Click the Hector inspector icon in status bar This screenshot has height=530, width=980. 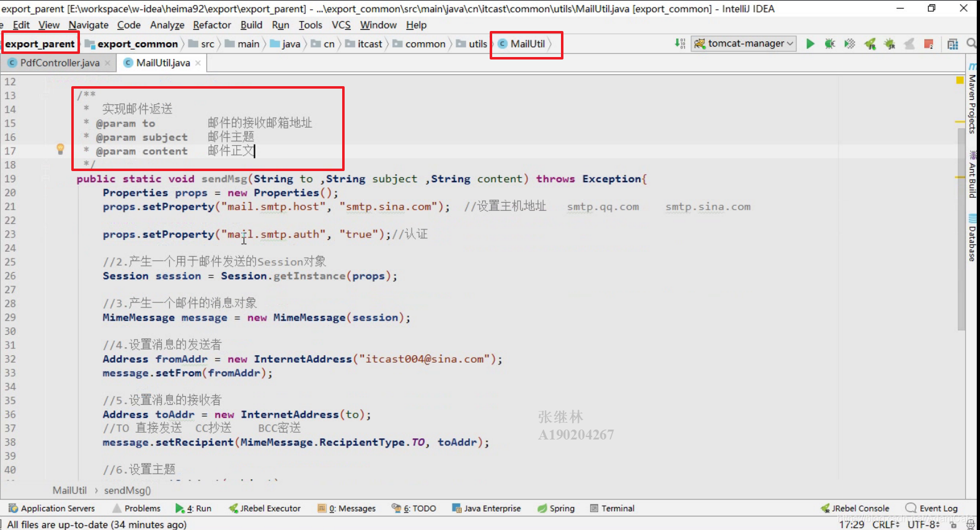971,524
